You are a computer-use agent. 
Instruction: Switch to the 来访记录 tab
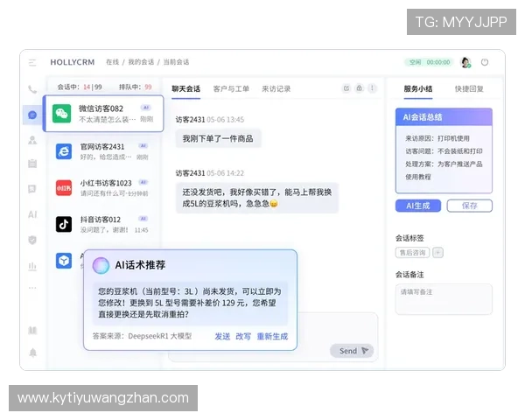pyautogui.click(x=276, y=88)
